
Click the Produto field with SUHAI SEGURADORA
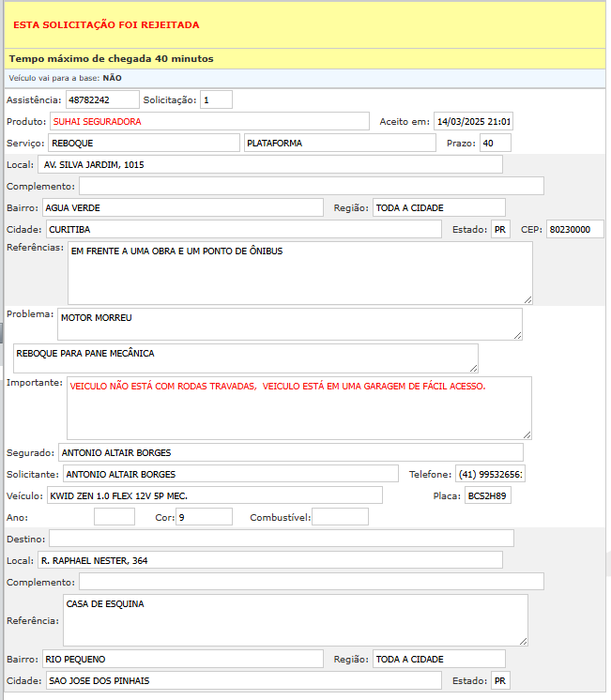pyautogui.click(x=209, y=121)
